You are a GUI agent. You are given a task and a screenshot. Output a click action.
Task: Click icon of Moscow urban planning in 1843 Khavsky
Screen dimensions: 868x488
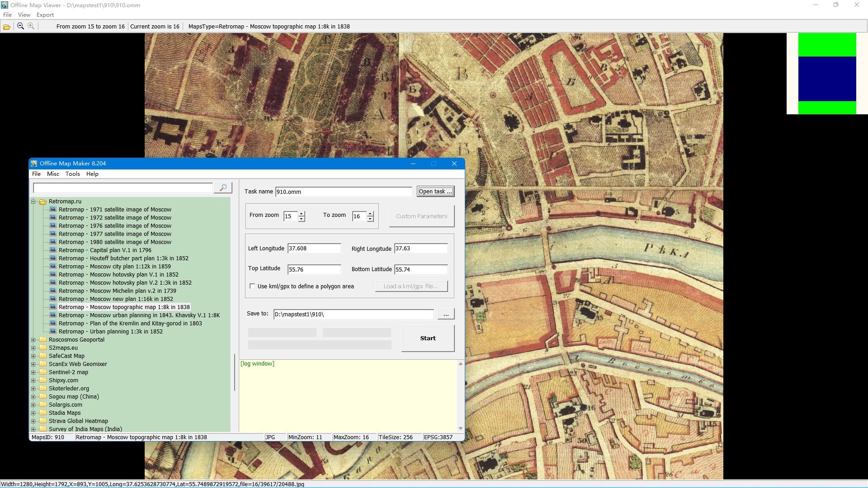53,315
